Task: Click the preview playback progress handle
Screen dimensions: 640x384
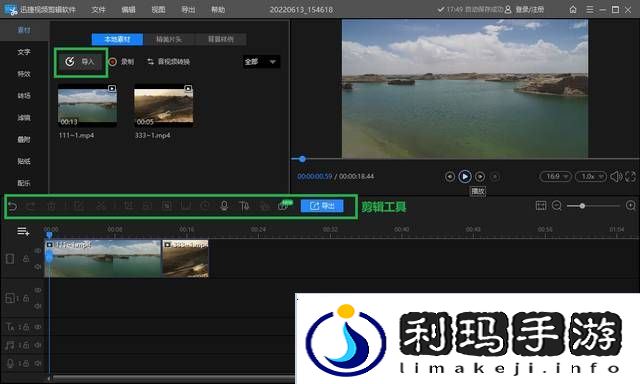Action: (302, 159)
